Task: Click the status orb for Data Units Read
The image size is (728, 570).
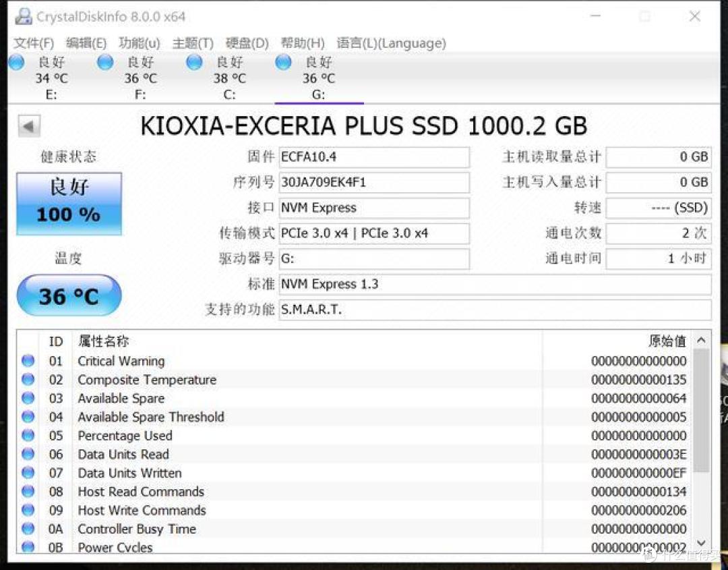Action: (28, 454)
